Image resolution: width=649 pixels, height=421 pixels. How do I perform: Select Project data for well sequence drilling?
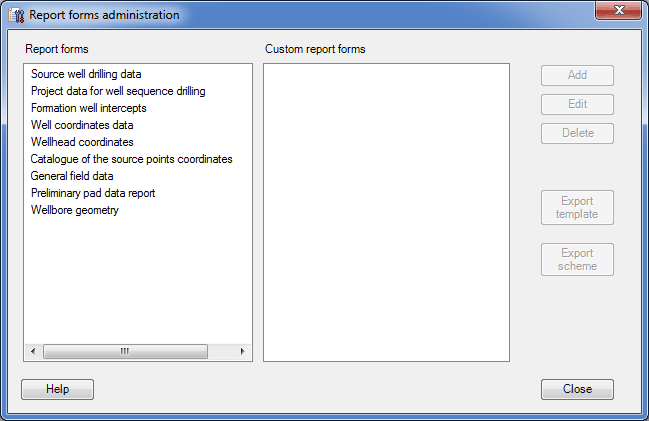point(118,91)
